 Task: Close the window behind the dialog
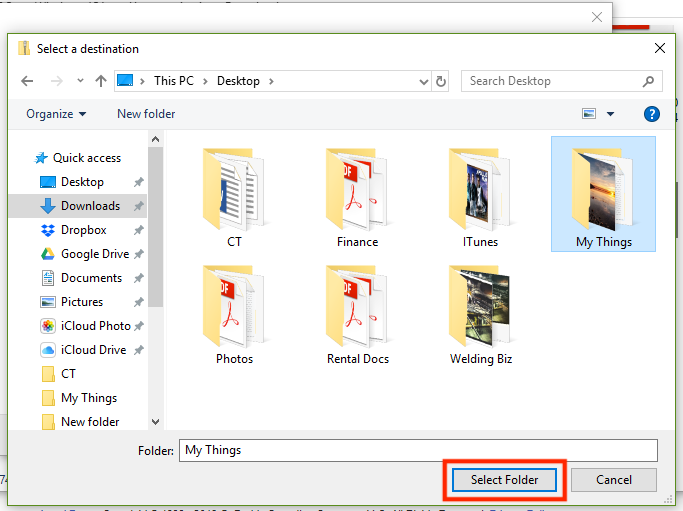coord(597,17)
